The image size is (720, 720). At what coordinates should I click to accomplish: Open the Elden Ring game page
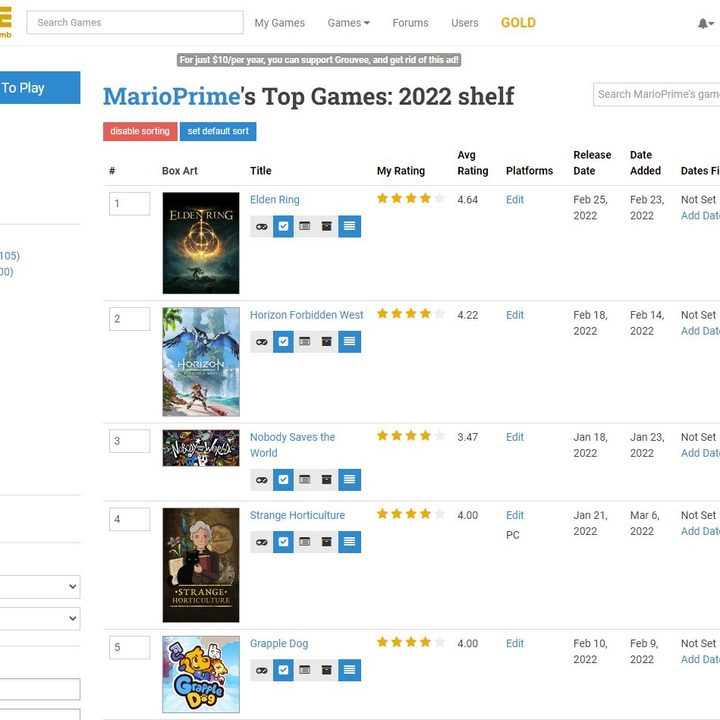(275, 200)
